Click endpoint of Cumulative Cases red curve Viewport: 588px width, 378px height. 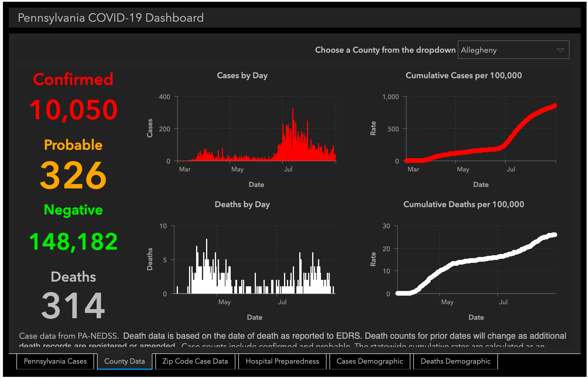pyautogui.click(x=555, y=106)
